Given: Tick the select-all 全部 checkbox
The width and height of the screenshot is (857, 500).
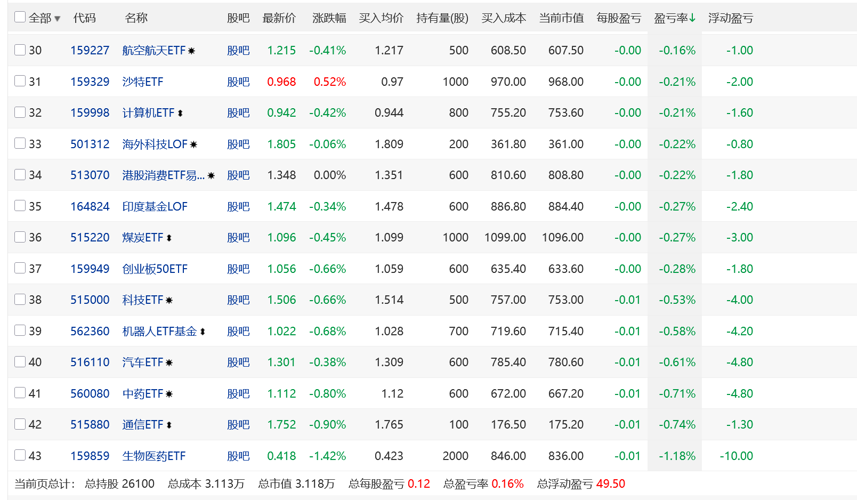Looking at the screenshot, I should tap(20, 17).
